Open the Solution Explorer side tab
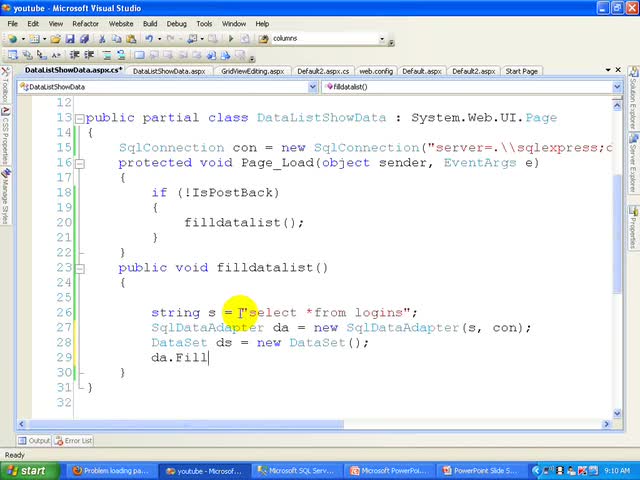Image resolution: width=640 pixels, height=480 pixels. [x=633, y=99]
